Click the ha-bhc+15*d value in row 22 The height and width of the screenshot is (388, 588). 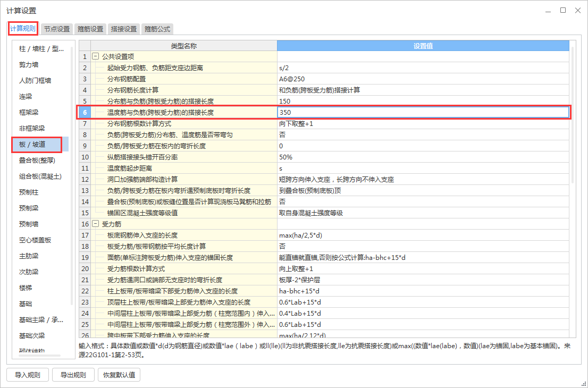[423, 291]
